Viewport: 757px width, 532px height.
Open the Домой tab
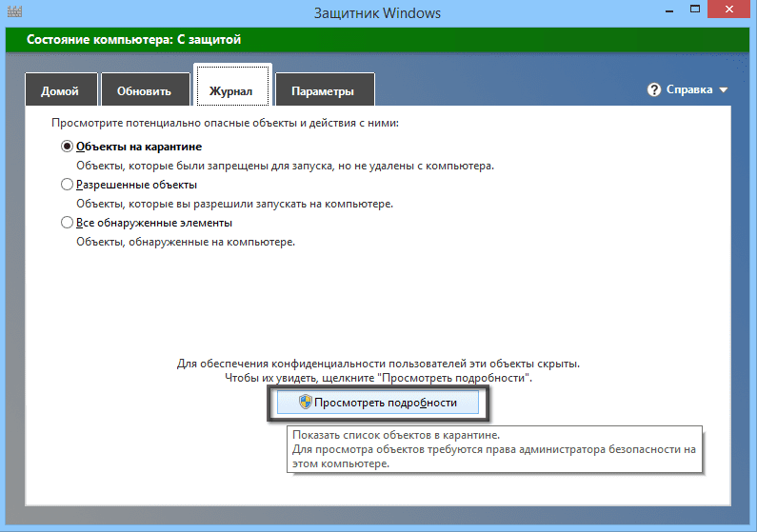click(61, 89)
